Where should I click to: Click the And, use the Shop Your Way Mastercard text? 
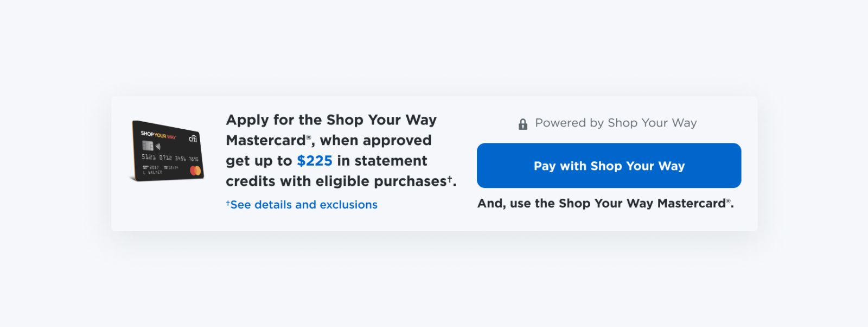click(605, 204)
